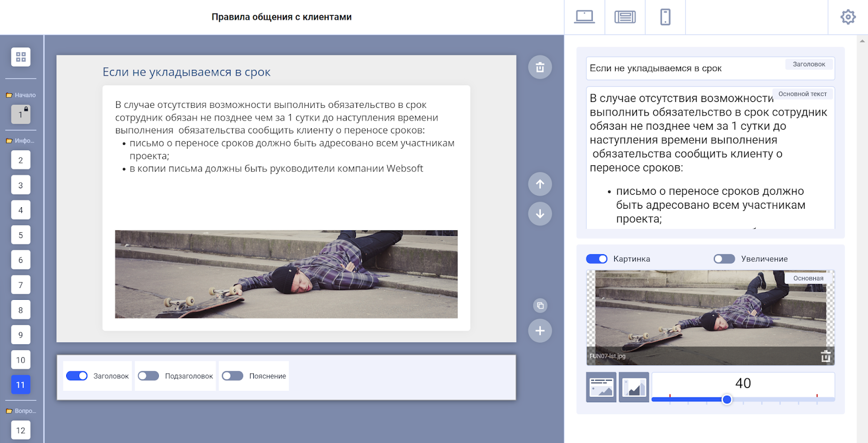
Task: Enable the Подзаголовок switch
Action: [148, 376]
